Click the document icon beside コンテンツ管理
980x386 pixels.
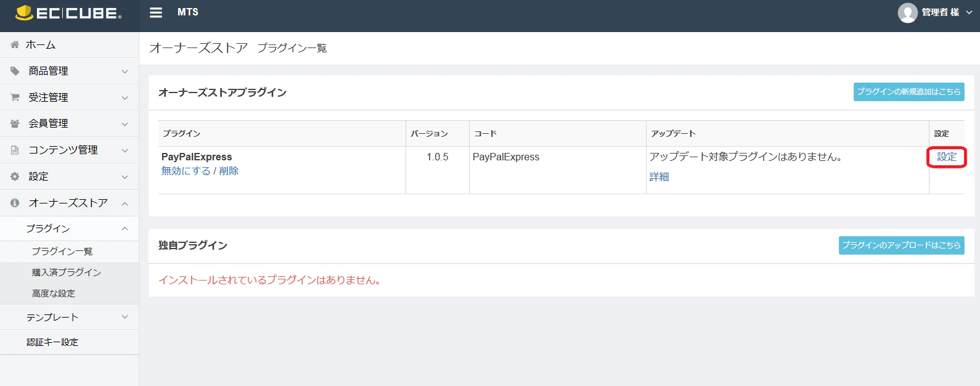tap(15, 150)
